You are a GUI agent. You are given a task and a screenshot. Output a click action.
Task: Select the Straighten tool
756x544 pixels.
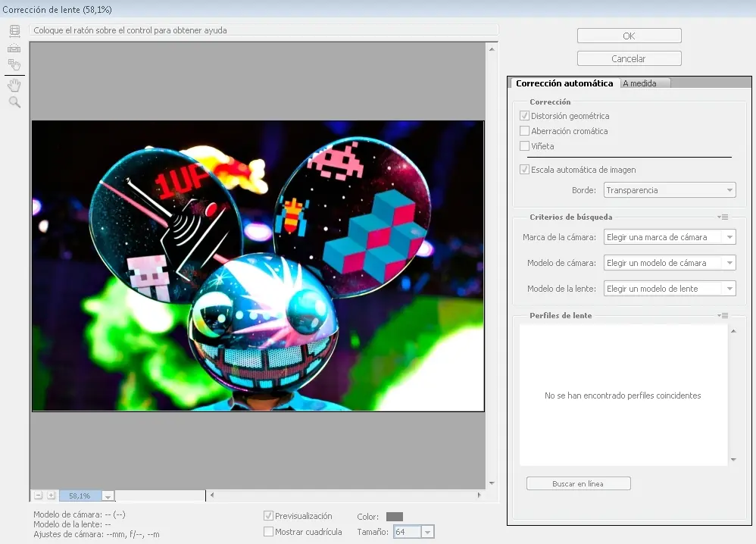(x=14, y=48)
